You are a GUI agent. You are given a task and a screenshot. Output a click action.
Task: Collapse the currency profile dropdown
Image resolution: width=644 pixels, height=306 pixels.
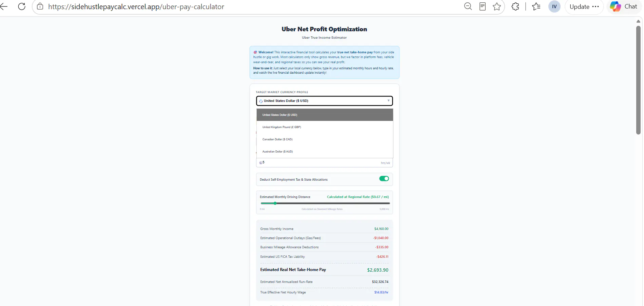pyautogui.click(x=325, y=101)
